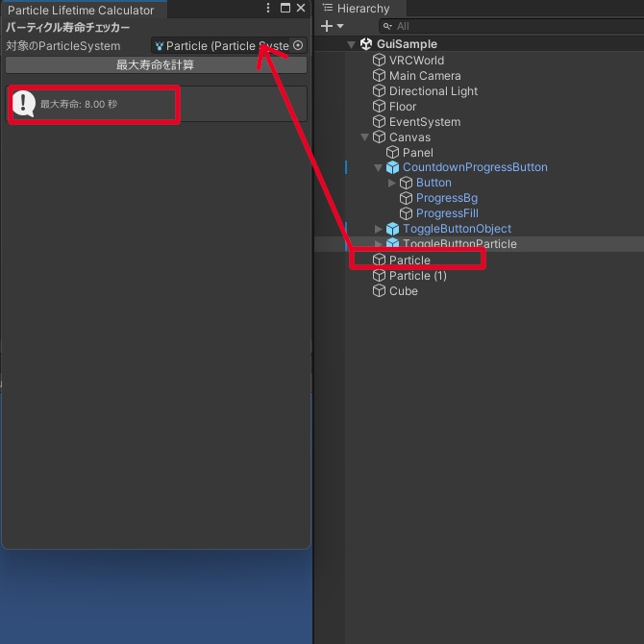644x644 pixels.
Task: Select VRCWorld in the Hierarchy
Action: click(x=416, y=61)
